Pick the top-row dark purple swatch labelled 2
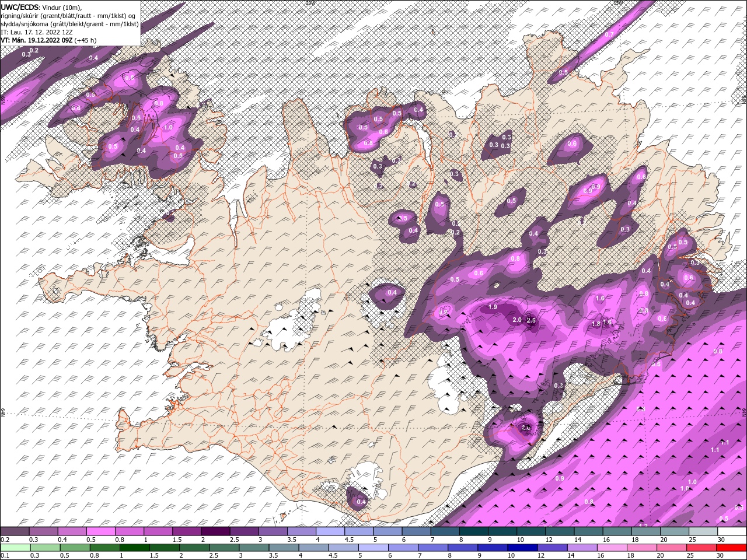 (x=215, y=531)
